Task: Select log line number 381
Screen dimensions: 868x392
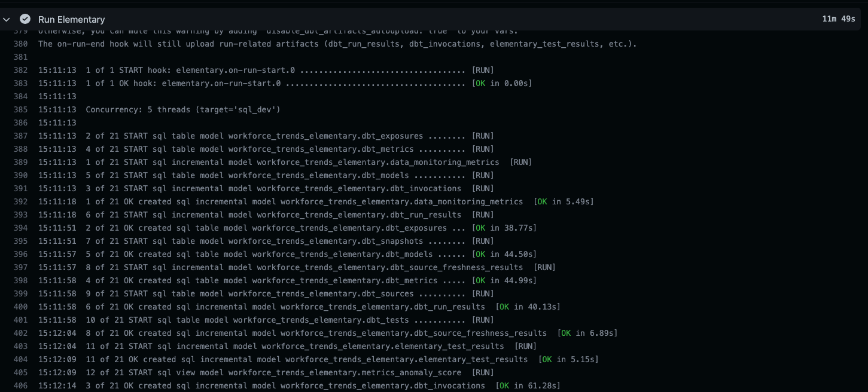Action: pos(21,57)
